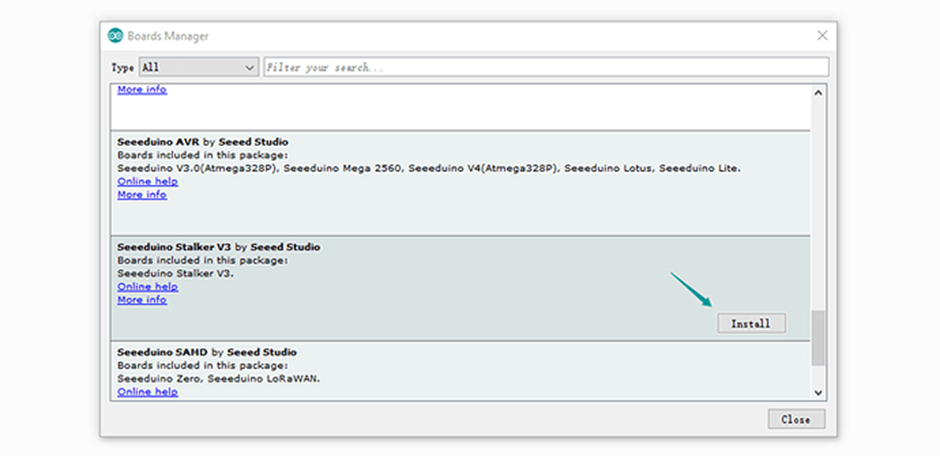Open More info link under Seeeduino AVR
Screen dimensions: 940x456
(142, 195)
